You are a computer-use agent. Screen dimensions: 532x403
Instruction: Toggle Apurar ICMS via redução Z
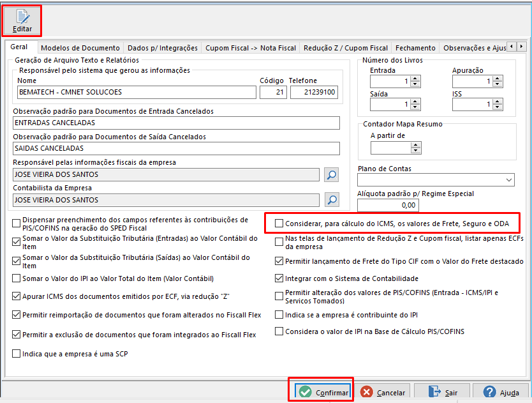coord(16,296)
